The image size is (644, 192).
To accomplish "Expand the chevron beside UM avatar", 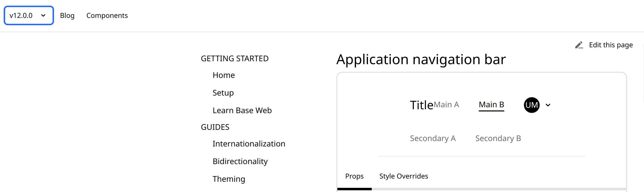I will pos(548,105).
